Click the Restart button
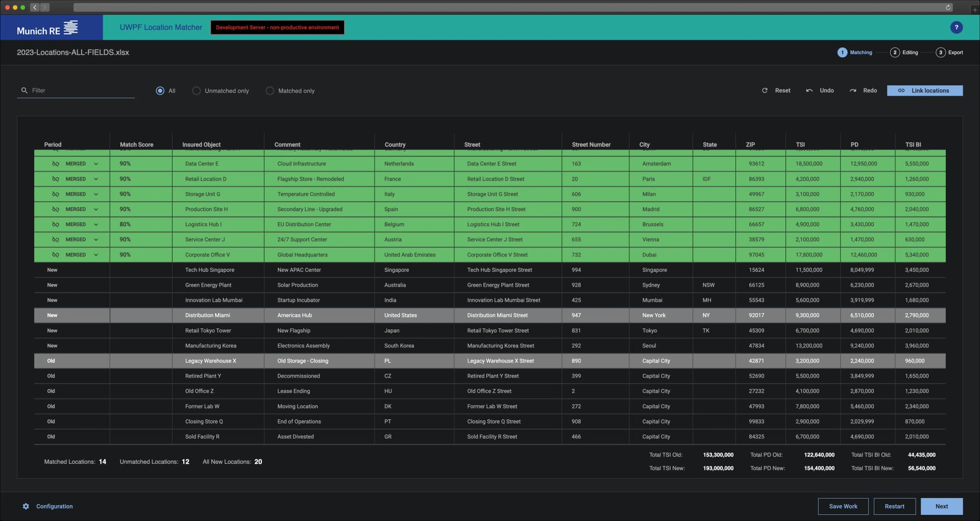980x521 pixels. click(894, 506)
